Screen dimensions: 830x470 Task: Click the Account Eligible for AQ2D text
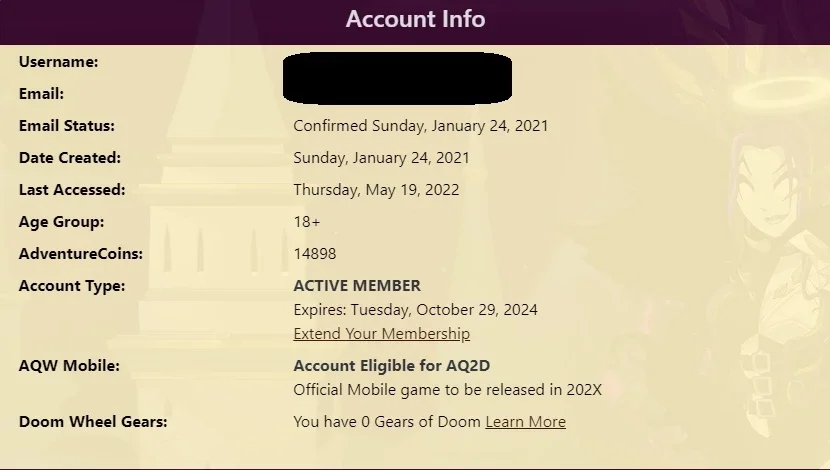pos(392,366)
